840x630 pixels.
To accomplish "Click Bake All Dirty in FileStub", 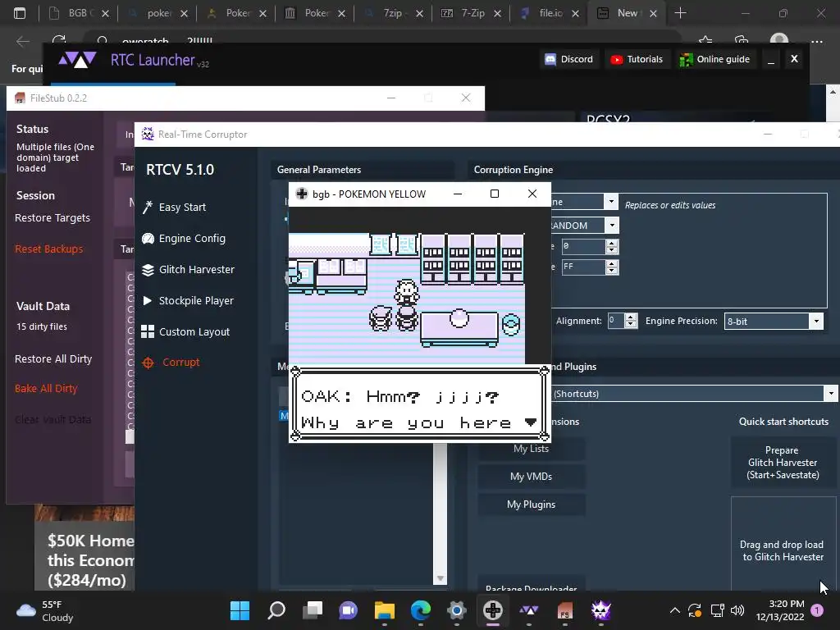I will (x=46, y=388).
